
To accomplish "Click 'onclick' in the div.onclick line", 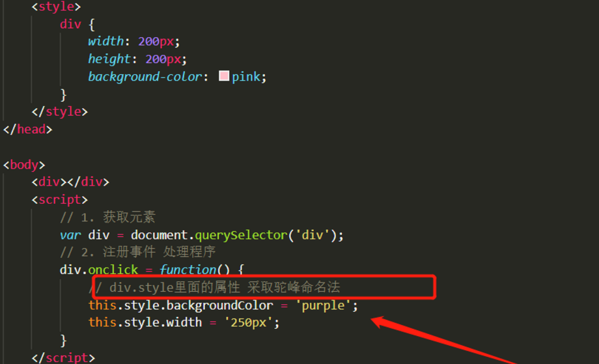I will pos(113,270).
